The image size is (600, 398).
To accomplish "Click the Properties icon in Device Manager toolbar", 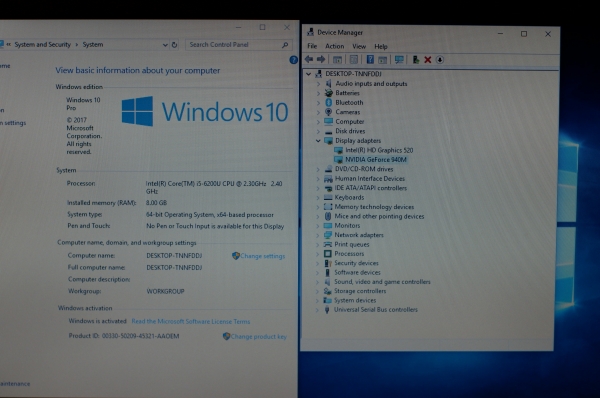I will point(354,59).
